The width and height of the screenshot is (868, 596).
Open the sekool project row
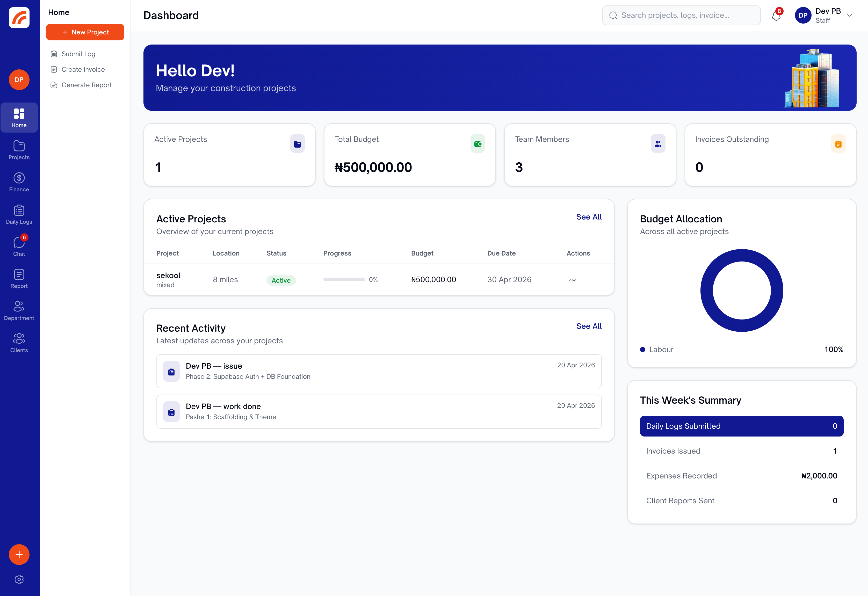379,280
